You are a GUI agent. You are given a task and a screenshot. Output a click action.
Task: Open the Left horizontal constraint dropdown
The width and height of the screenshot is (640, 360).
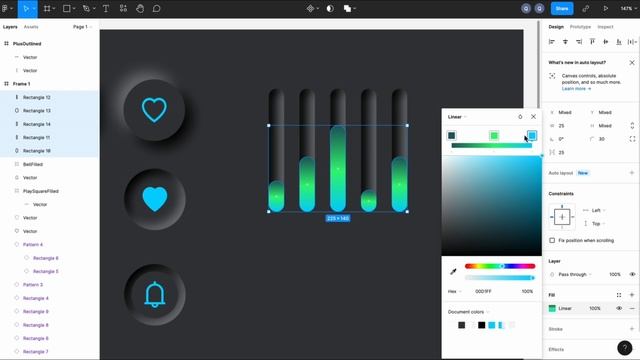[598, 210]
